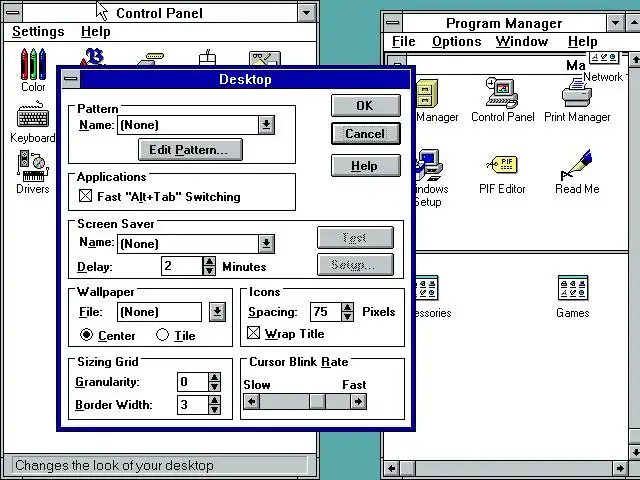This screenshot has width=640, height=480.
Task: Open the Fonts icon in Control Panel
Action: 95,58
